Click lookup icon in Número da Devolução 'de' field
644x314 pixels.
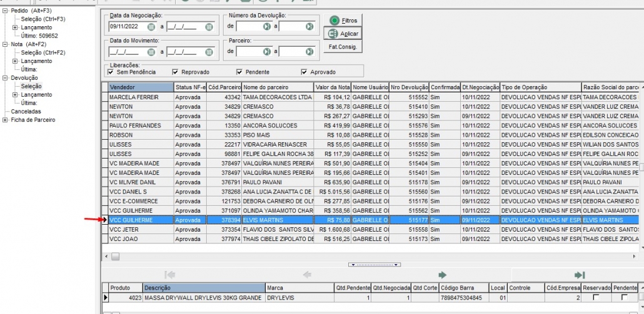[x=266, y=27]
